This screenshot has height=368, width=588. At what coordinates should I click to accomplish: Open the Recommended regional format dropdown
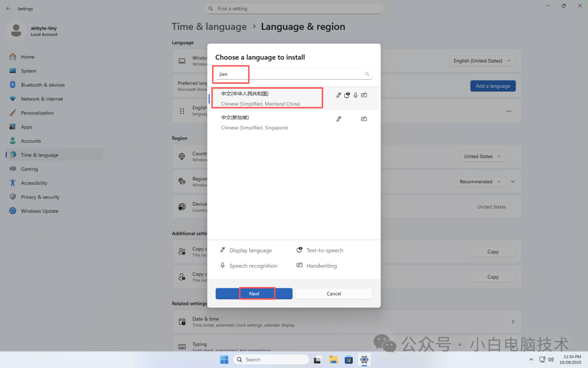point(480,182)
